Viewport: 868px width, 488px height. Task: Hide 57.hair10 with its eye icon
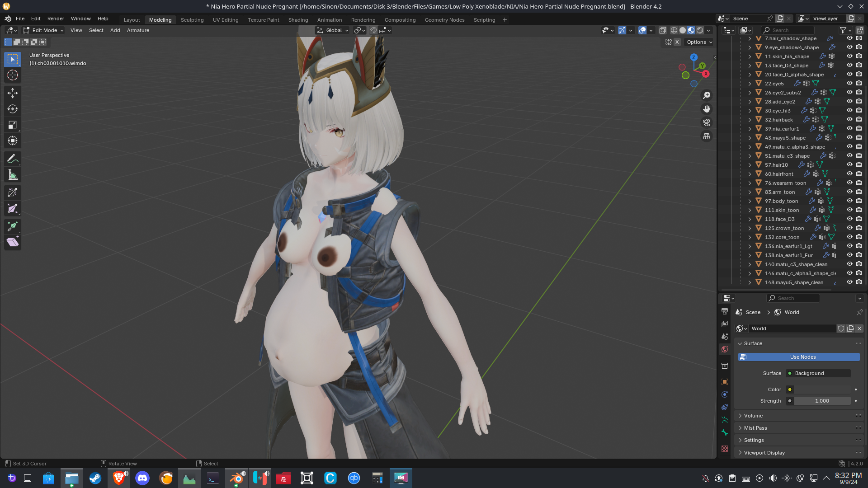coord(849,164)
